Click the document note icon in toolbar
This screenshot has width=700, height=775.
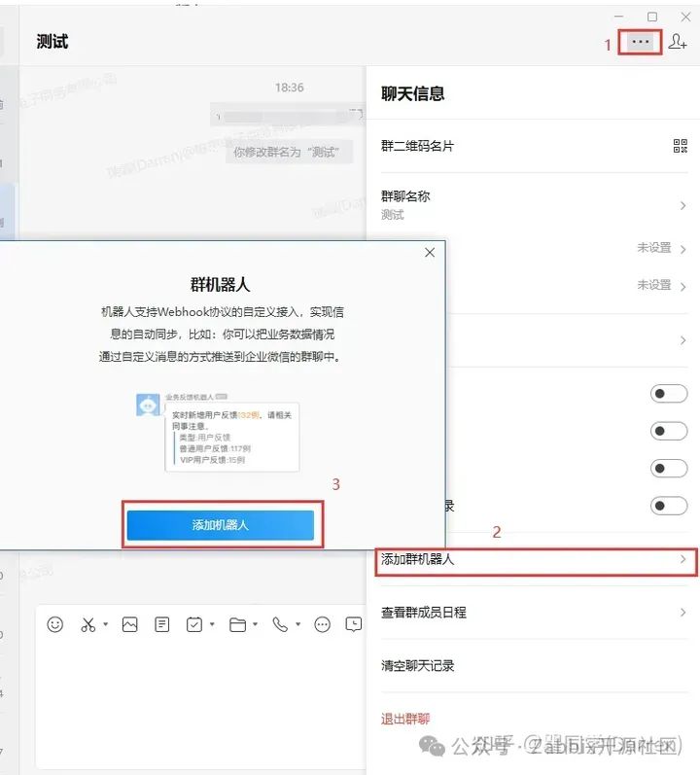[162, 624]
